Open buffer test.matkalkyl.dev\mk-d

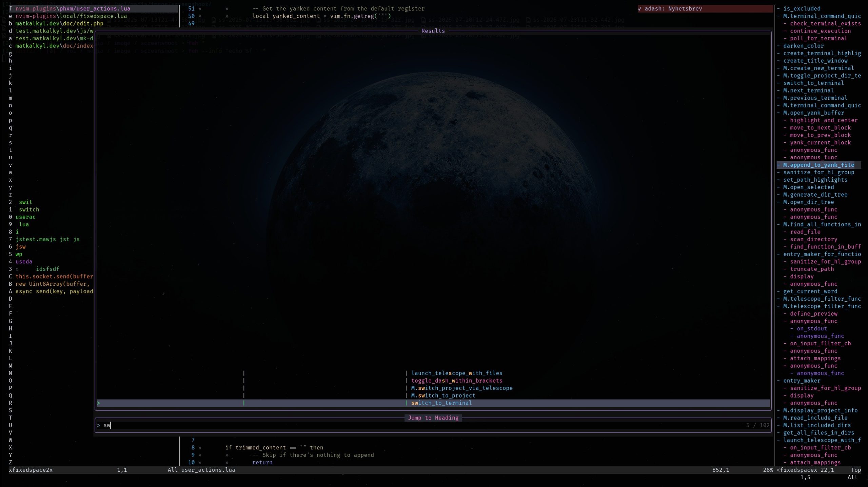pos(54,38)
